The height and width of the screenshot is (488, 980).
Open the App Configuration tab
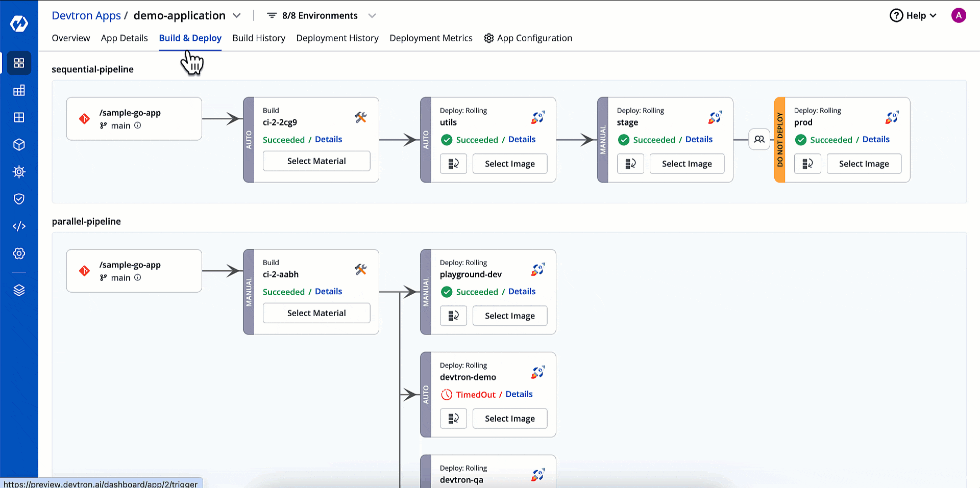point(534,38)
